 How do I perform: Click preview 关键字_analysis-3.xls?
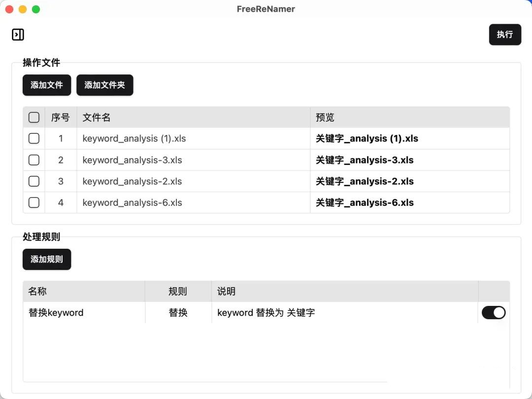click(365, 160)
